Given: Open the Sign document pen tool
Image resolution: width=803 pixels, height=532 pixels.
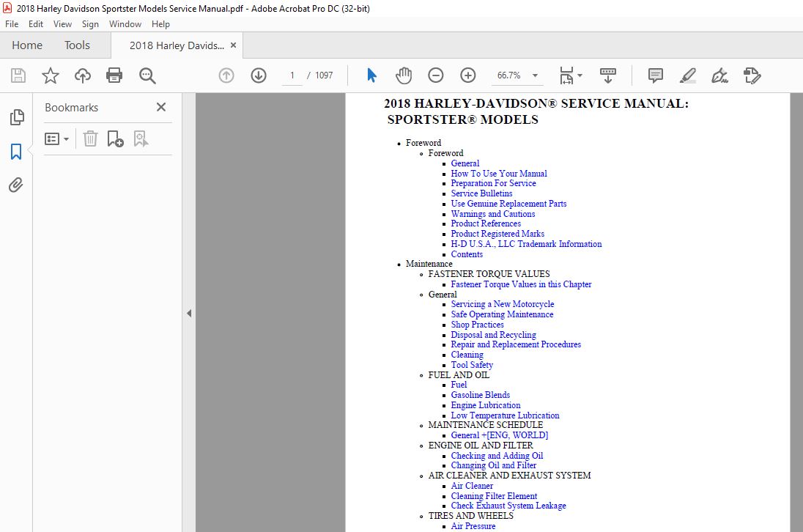Looking at the screenshot, I should (719, 75).
